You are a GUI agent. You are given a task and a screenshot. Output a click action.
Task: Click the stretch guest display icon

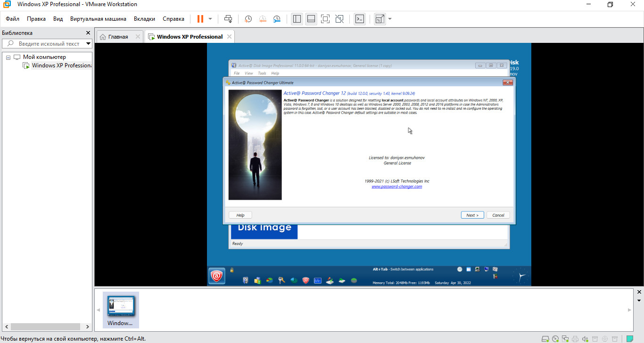pos(380,19)
